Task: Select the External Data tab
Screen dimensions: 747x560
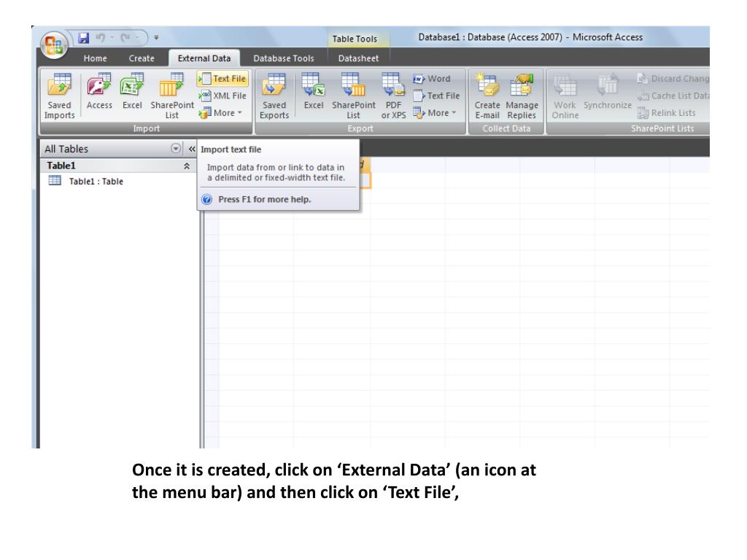Action: [204, 58]
